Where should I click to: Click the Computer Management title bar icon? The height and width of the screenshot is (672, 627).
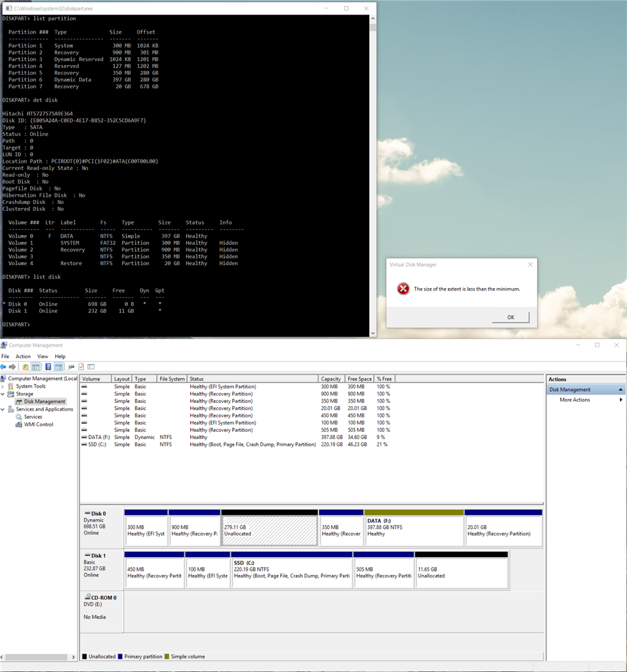pos(4,345)
